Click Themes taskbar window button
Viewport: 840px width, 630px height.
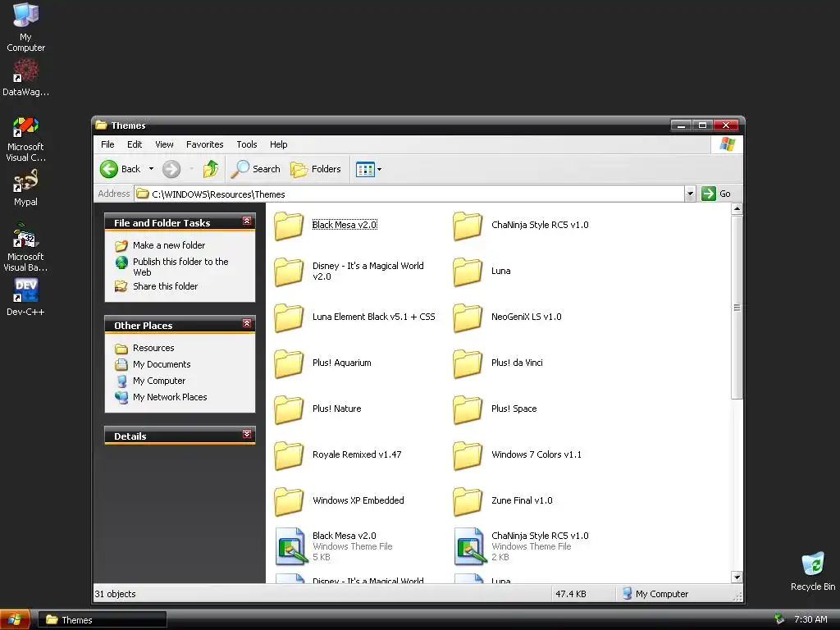point(102,620)
